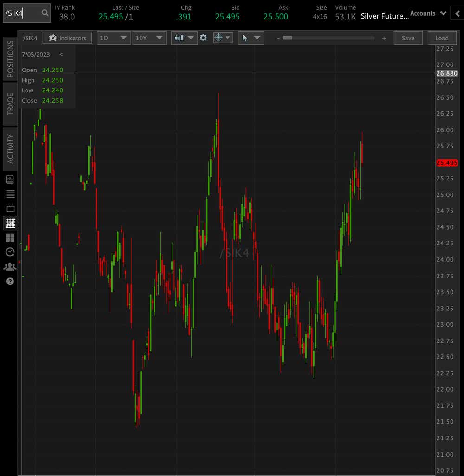Open the clock history icon
This screenshot has height=476, width=464.
pyautogui.click(x=10, y=252)
